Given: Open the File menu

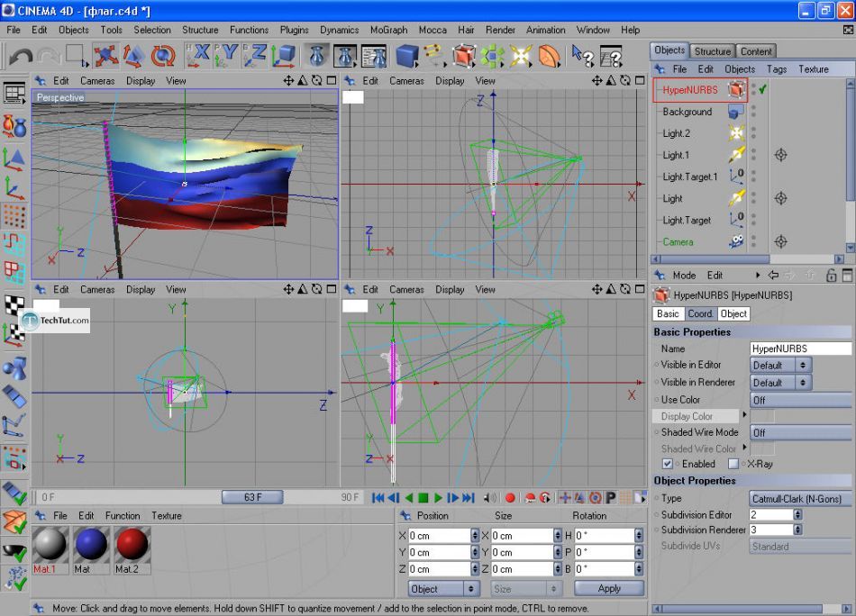Looking at the screenshot, I should point(14,30).
